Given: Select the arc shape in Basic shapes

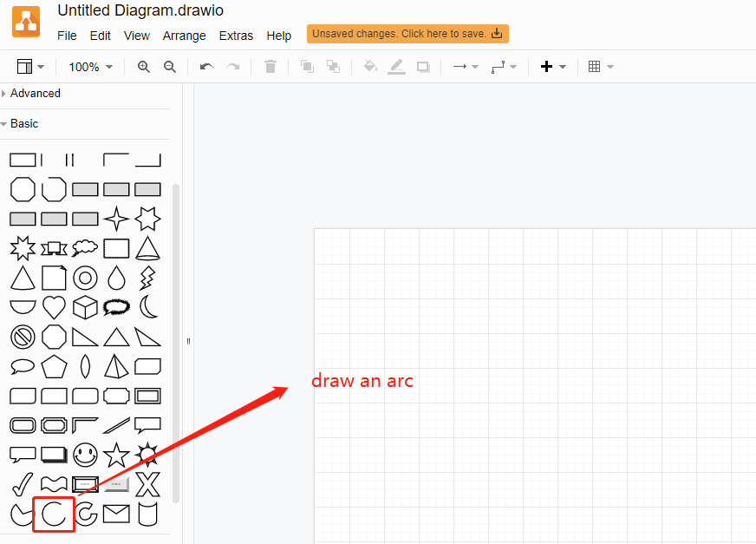Looking at the screenshot, I should point(54,514).
